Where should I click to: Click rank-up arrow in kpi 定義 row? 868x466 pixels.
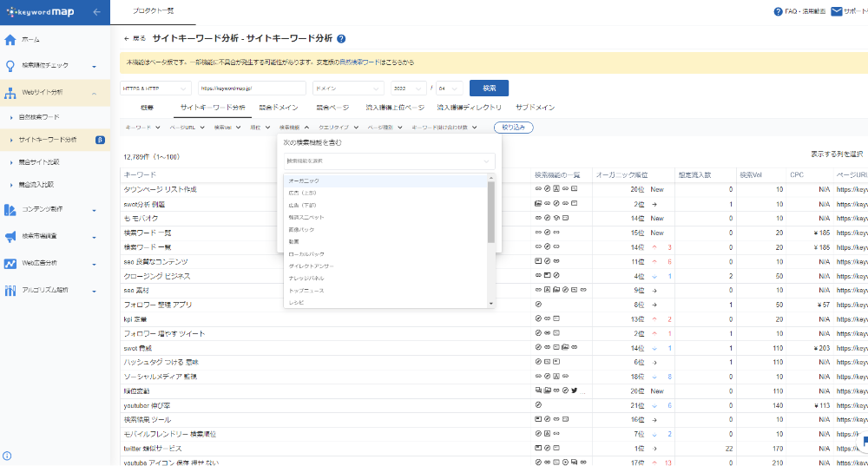click(654, 319)
